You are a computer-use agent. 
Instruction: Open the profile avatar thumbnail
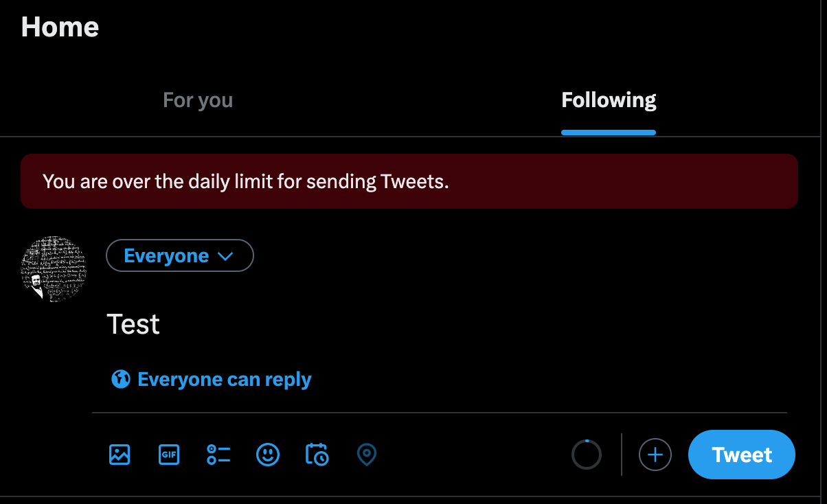point(54,269)
